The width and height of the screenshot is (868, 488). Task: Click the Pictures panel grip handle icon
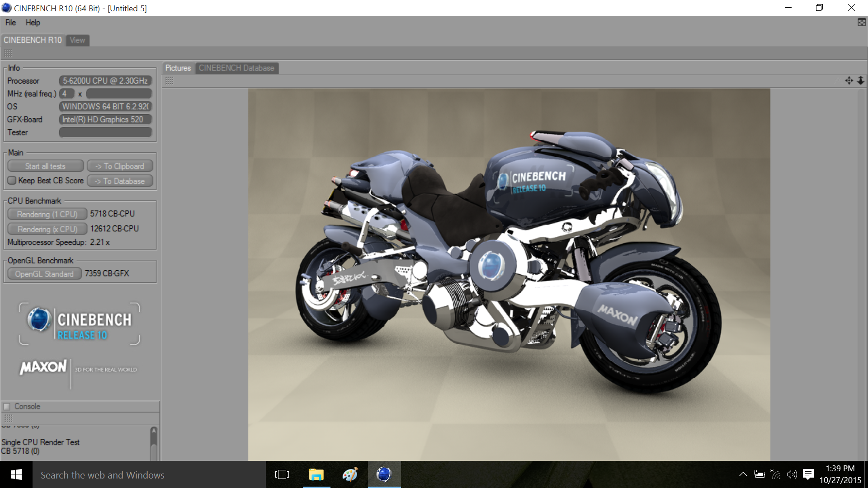pyautogui.click(x=169, y=81)
